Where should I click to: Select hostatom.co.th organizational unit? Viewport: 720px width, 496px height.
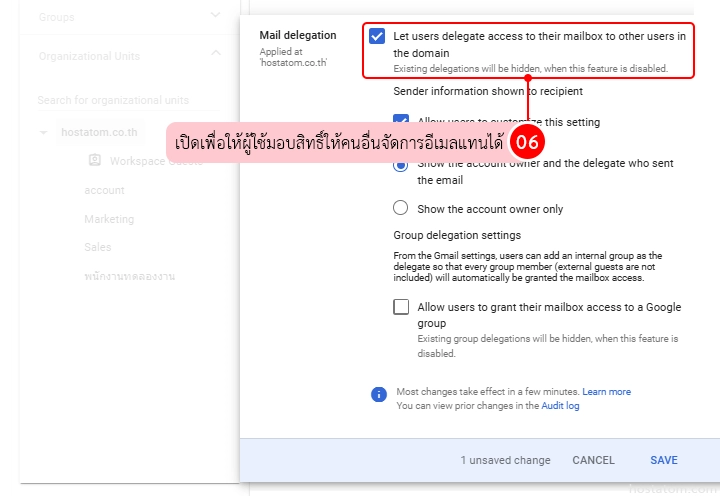click(100, 132)
